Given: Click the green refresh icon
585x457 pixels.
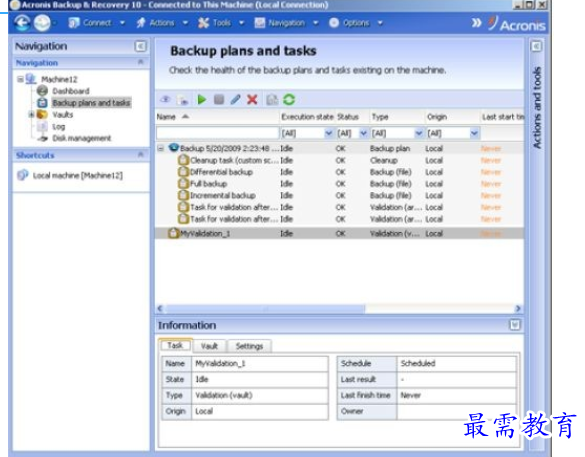Looking at the screenshot, I should [289, 100].
